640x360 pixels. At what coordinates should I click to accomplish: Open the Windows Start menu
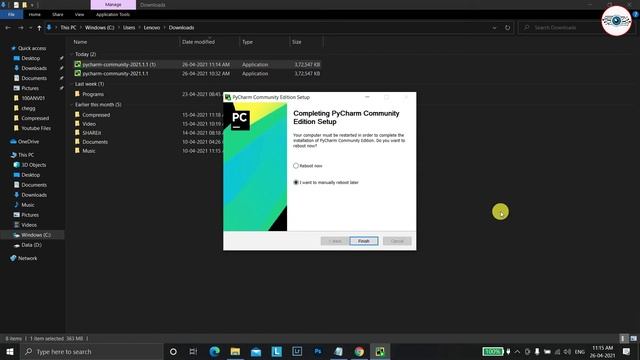9,351
